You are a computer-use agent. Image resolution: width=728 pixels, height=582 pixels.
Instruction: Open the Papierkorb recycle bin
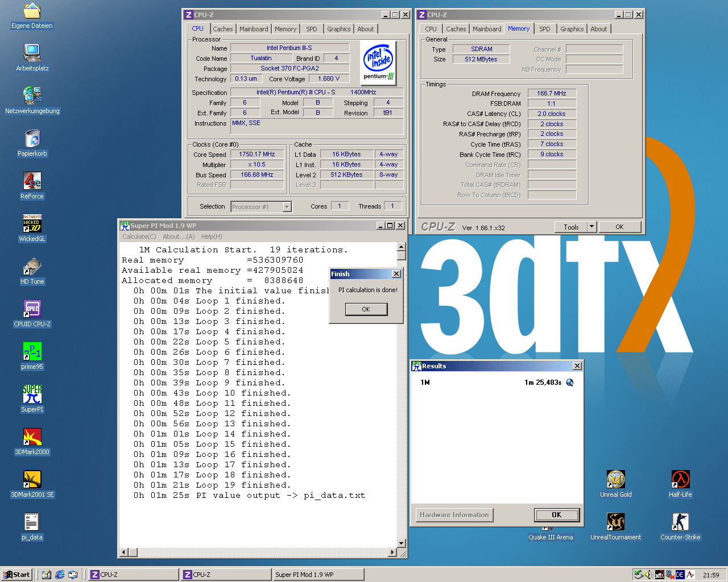point(32,143)
